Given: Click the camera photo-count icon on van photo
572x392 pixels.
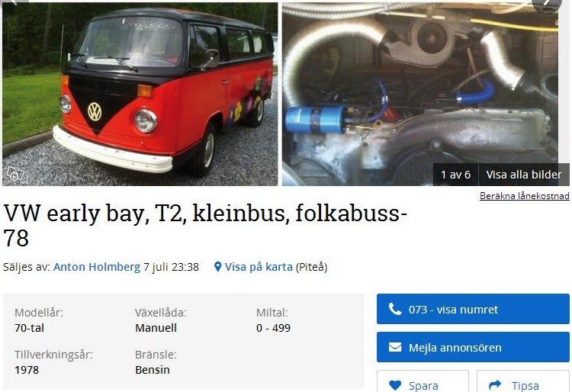Looking at the screenshot, I should pyautogui.click(x=15, y=174).
